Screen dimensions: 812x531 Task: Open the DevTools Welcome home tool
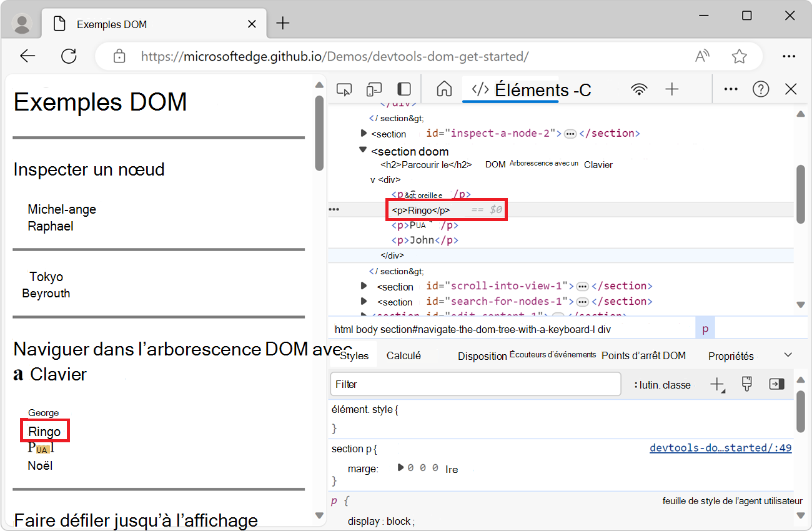coord(444,89)
